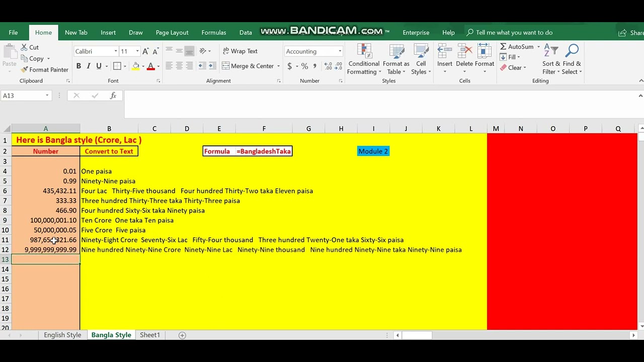Switch to the English Style sheet
This screenshot has width=644, height=362.
62,335
